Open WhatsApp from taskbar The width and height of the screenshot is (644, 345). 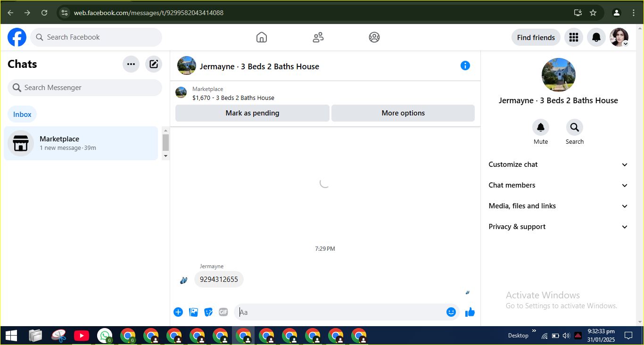105,336
